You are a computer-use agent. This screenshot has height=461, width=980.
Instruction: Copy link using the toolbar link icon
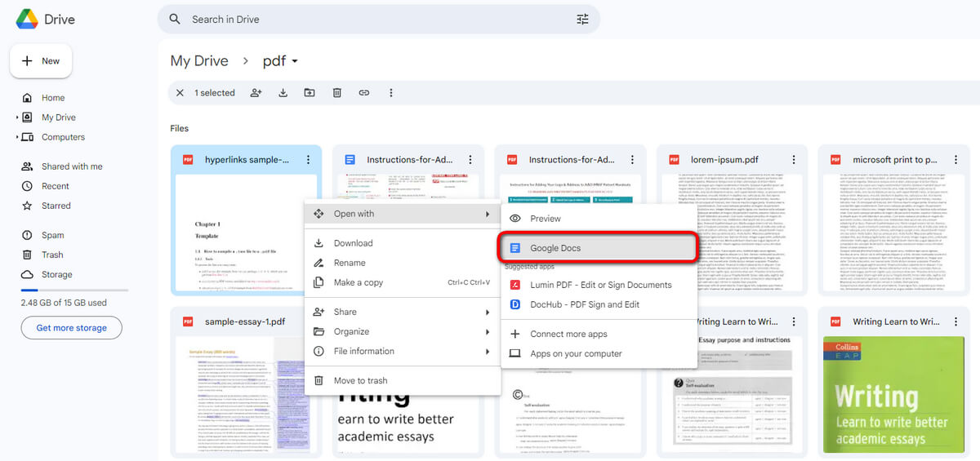(364, 93)
